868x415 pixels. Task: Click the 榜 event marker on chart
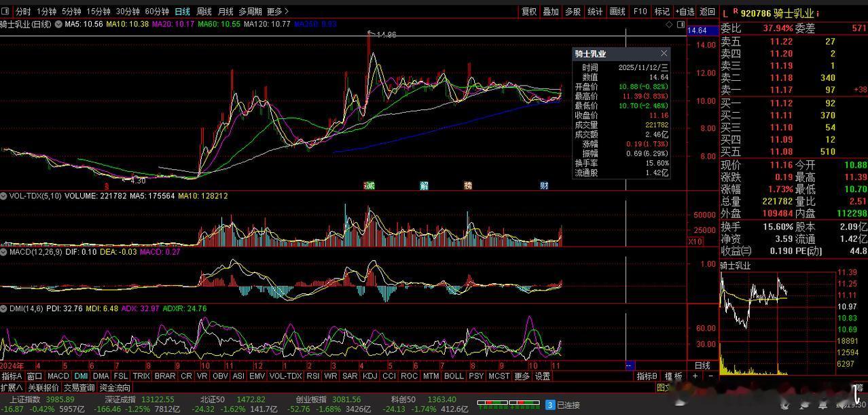[x=468, y=185]
